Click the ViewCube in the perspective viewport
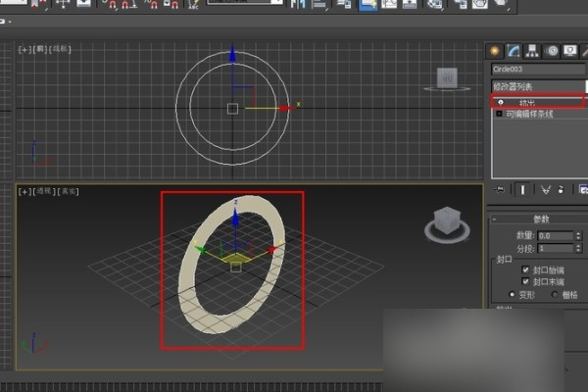 [x=447, y=221]
